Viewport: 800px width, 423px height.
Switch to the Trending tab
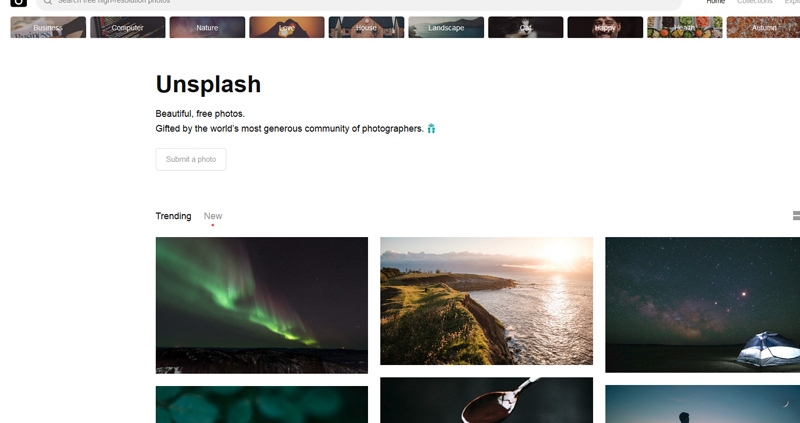pyautogui.click(x=173, y=216)
